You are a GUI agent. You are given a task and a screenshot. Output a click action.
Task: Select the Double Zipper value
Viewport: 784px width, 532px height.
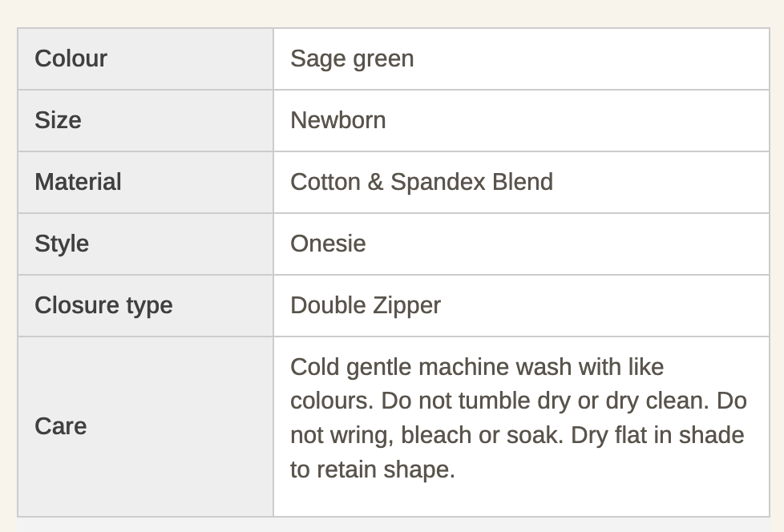(365, 305)
